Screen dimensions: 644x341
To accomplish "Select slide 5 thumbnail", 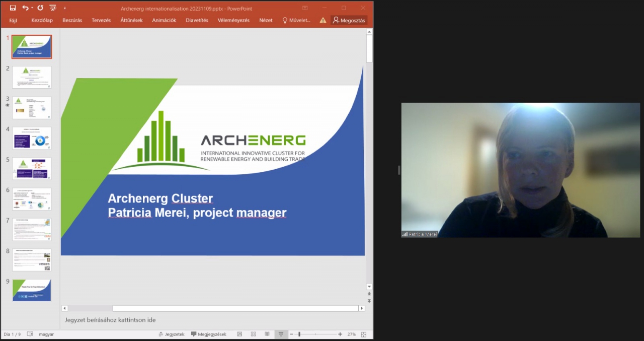I will 32,169.
